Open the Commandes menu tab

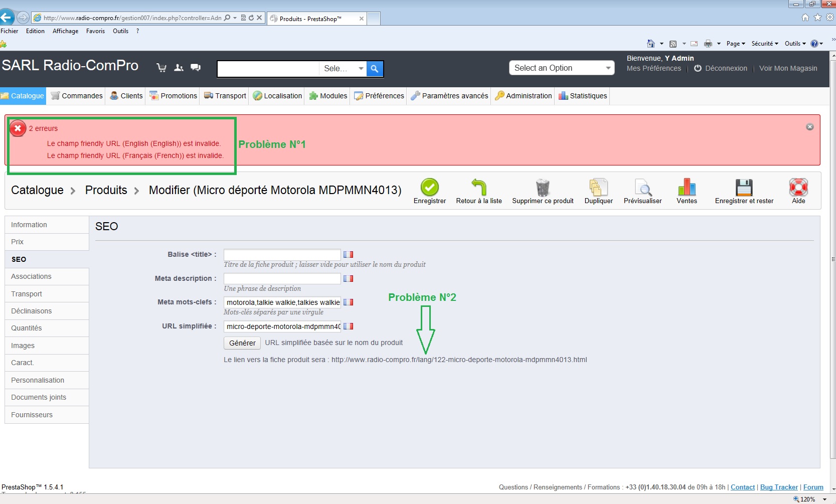pyautogui.click(x=77, y=96)
